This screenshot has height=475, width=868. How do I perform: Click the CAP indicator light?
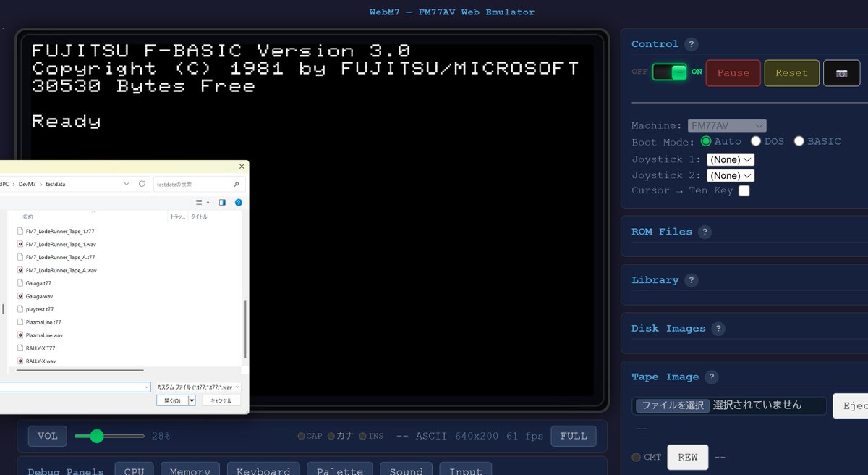coord(301,436)
